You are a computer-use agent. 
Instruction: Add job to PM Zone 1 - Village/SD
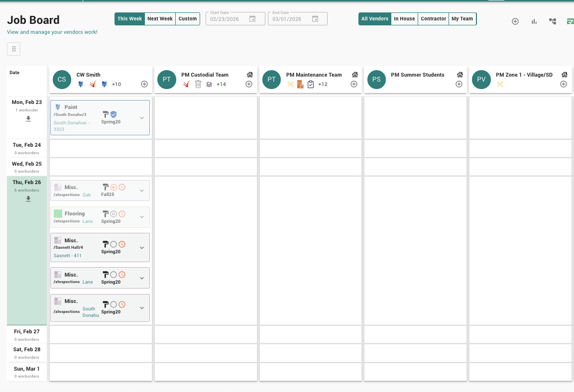pos(564,84)
